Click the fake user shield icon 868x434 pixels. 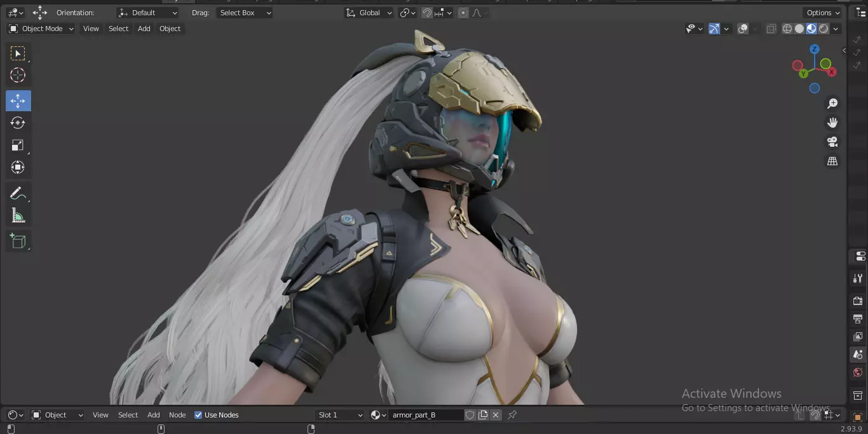[x=470, y=415]
